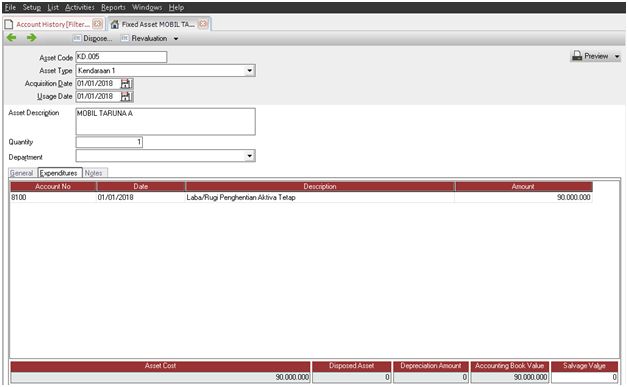
Task: Select the Laba/Rugi Penghentian Aktiva Tetap cell
Action: pos(320,197)
